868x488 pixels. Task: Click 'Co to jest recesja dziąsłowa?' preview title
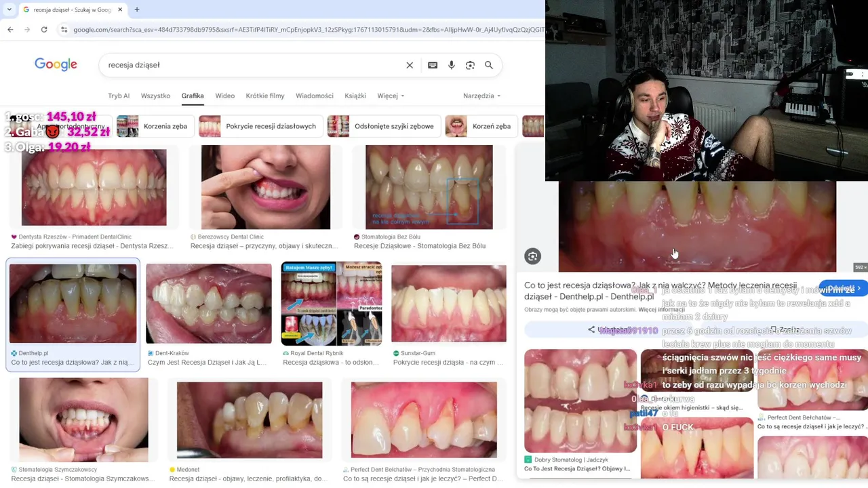pyautogui.click(x=660, y=291)
